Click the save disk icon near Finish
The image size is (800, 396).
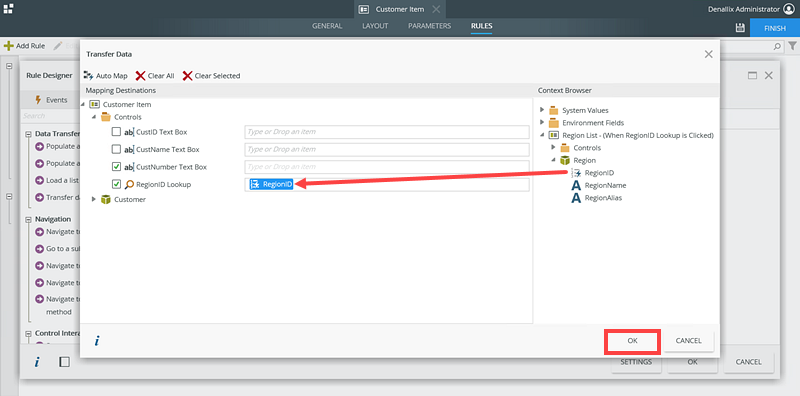(x=740, y=28)
